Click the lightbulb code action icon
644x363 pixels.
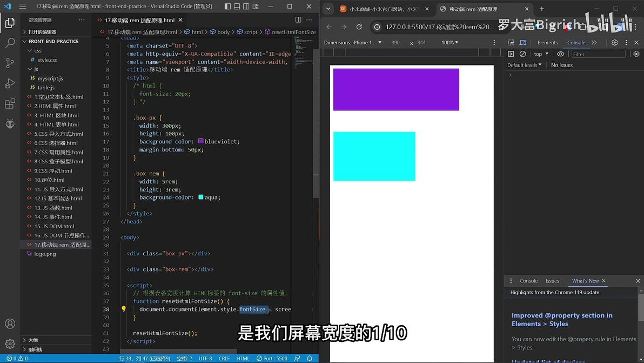[123, 309]
